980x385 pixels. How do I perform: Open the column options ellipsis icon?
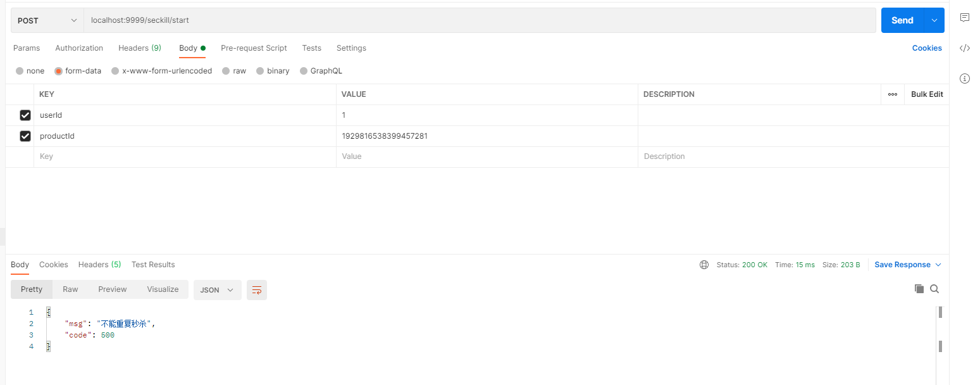[x=893, y=94]
